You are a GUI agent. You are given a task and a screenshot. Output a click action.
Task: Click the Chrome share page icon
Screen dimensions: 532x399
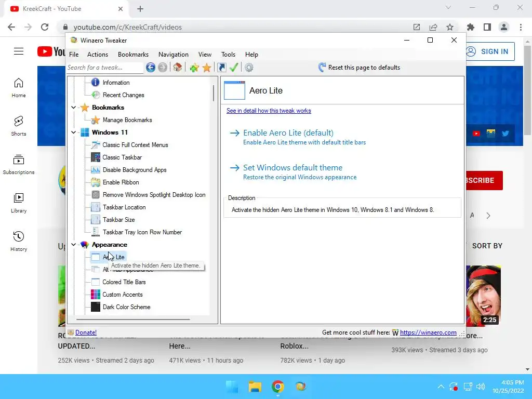433,27
